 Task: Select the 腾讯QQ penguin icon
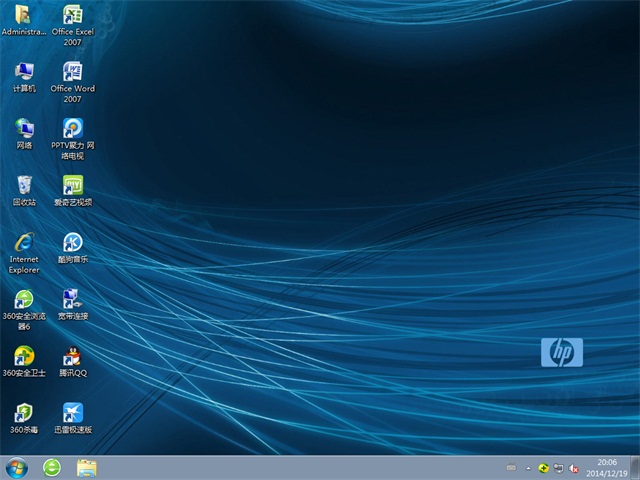(x=73, y=357)
